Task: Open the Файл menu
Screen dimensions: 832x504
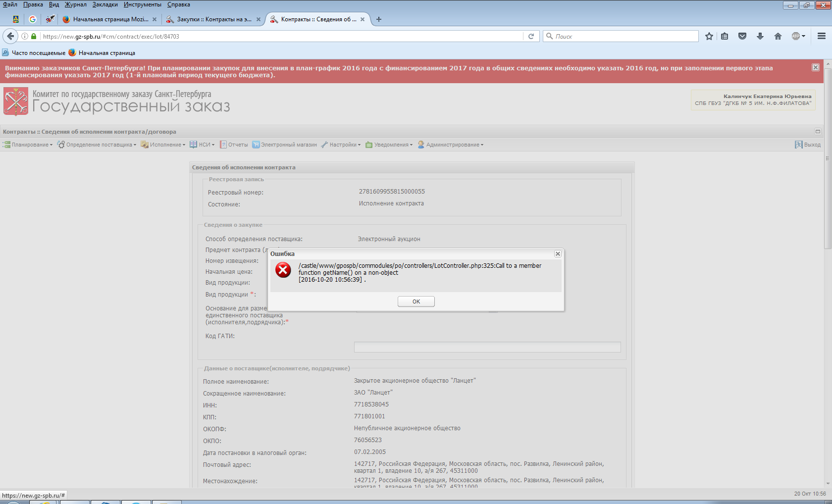Action: (10, 4)
